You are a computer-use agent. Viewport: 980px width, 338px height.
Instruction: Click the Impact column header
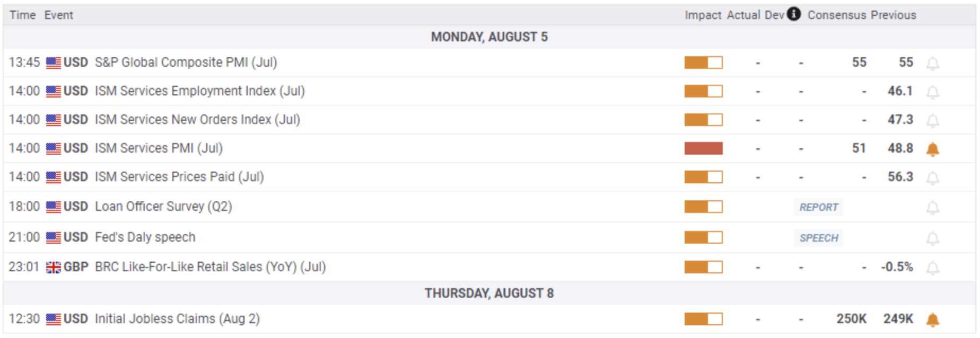tap(703, 15)
